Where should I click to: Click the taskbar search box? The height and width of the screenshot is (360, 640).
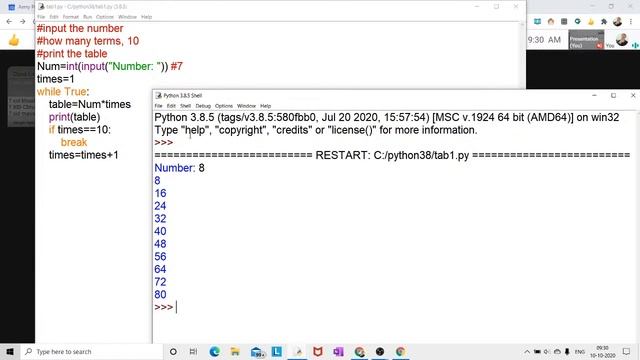(92, 351)
